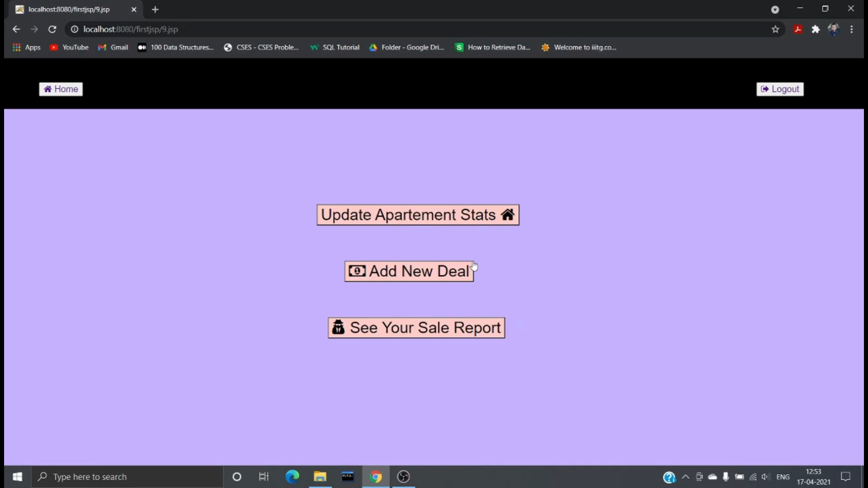Open a new browser tab
This screenshot has width=868, height=488.
[x=155, y=9]
